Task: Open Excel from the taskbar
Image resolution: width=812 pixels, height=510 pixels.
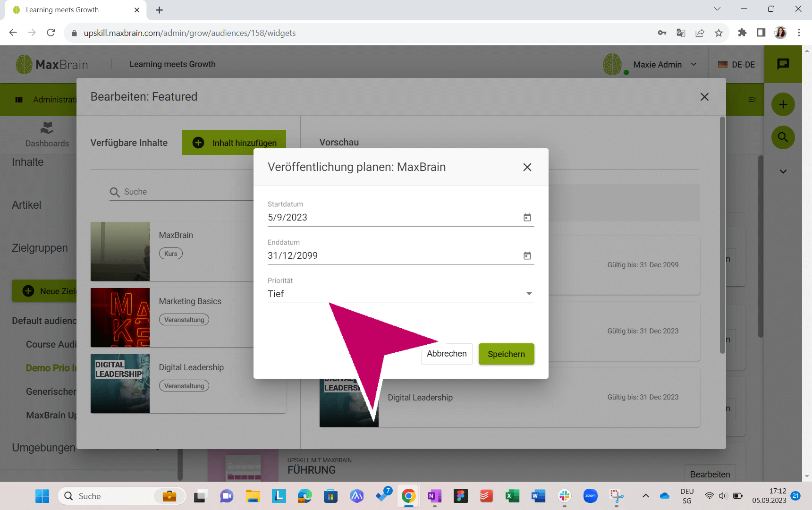Action: 512,496
